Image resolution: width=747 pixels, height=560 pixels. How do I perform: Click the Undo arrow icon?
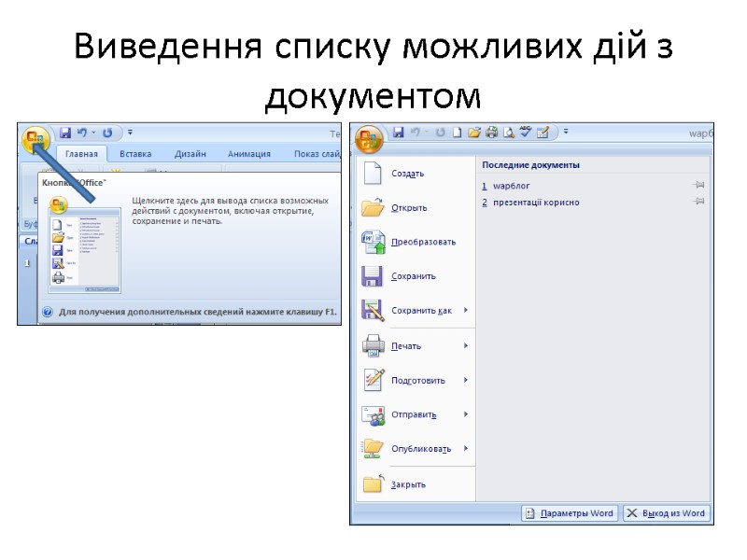click(x=416, y=132)
